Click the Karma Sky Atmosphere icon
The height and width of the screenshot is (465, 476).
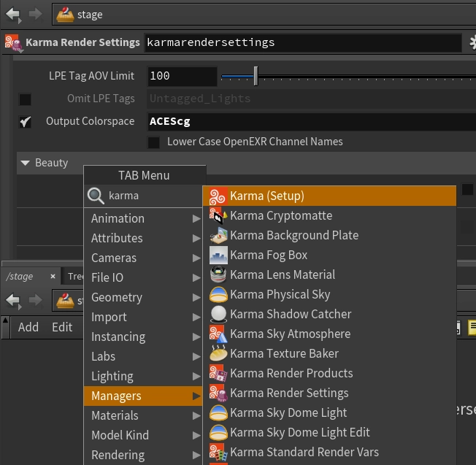[218, 334]
